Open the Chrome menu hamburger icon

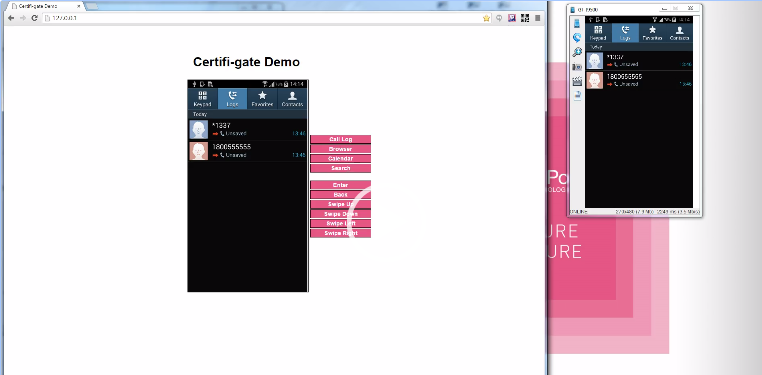coord(537,18)
